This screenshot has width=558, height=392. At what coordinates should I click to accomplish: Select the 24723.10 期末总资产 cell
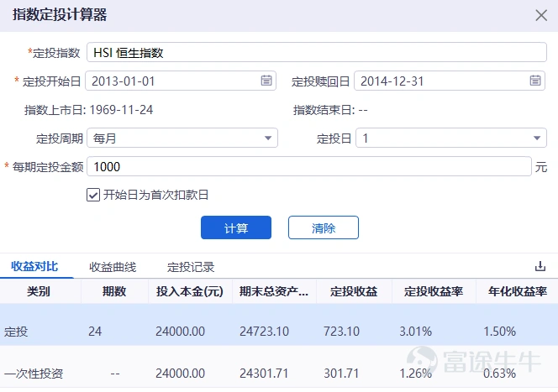click(265, 332)
